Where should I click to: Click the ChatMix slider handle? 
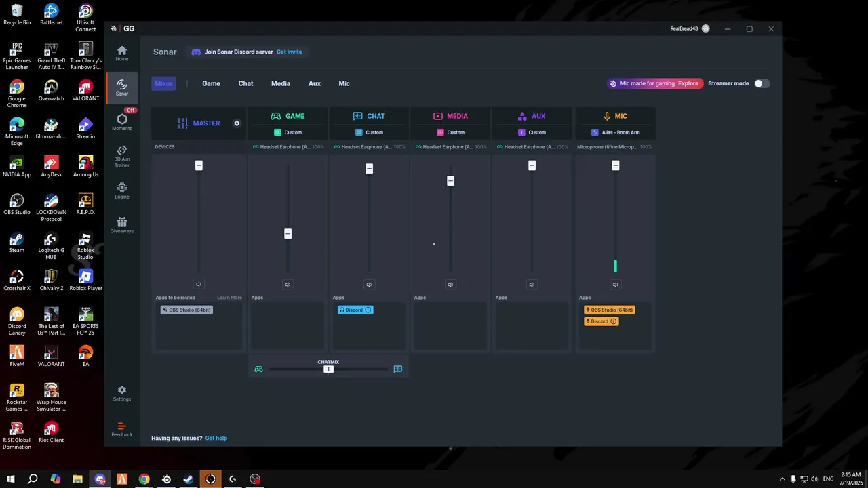(328, 369)
